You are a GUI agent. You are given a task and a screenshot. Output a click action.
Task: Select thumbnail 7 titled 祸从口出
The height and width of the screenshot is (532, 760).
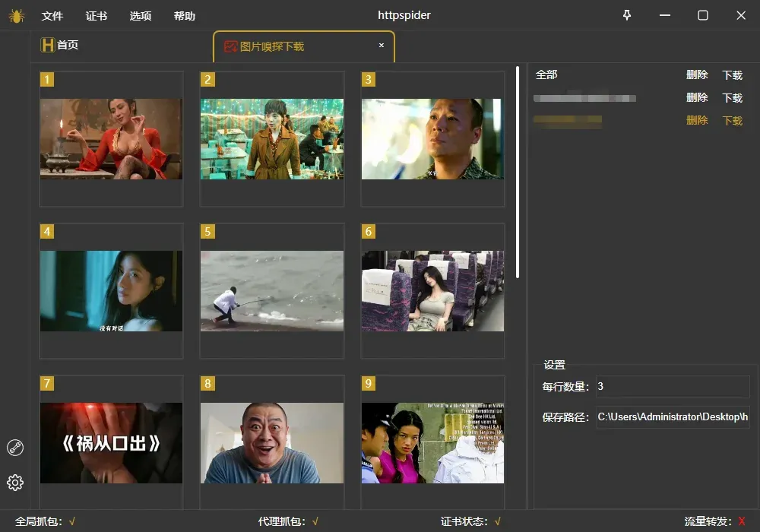click(x=112, y=443)
